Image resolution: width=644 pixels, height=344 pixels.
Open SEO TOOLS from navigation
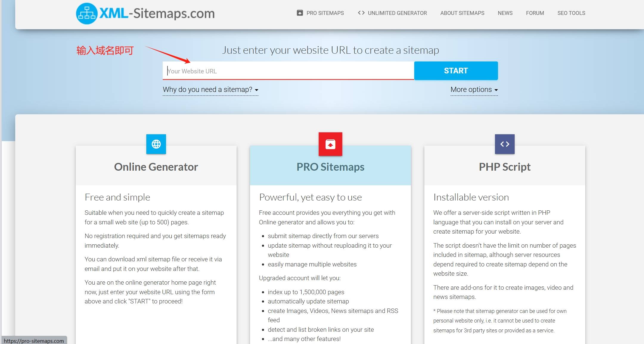[x=571, y=13]
